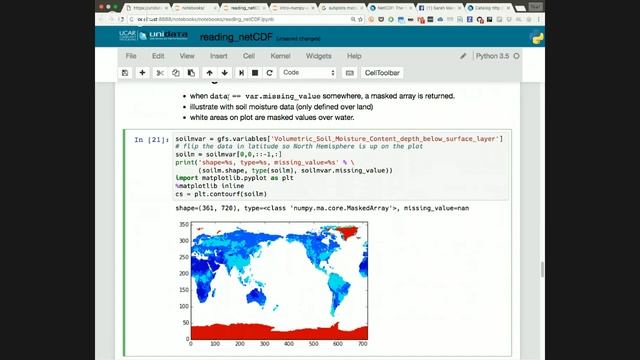This screenshot has width=640, height=360.
Task: Save the notebook with the floppy icon
Action: [125, 73]
